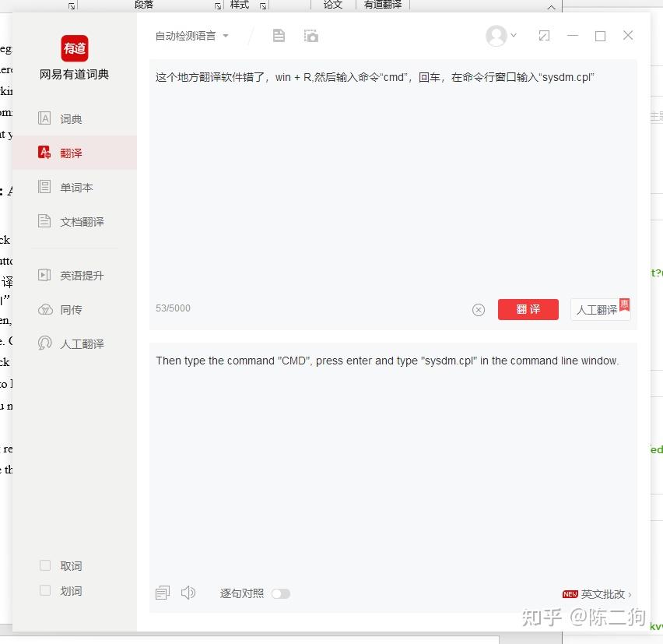Click the 53/5000 character counter

click(x=173, y=308)
